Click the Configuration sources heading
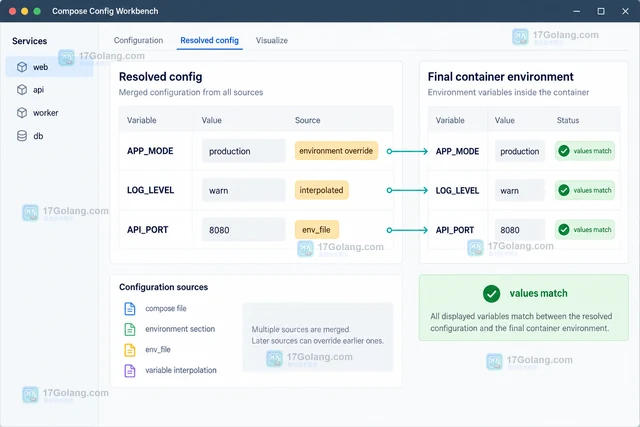The image size is (640, 427). tap(164, 287)
